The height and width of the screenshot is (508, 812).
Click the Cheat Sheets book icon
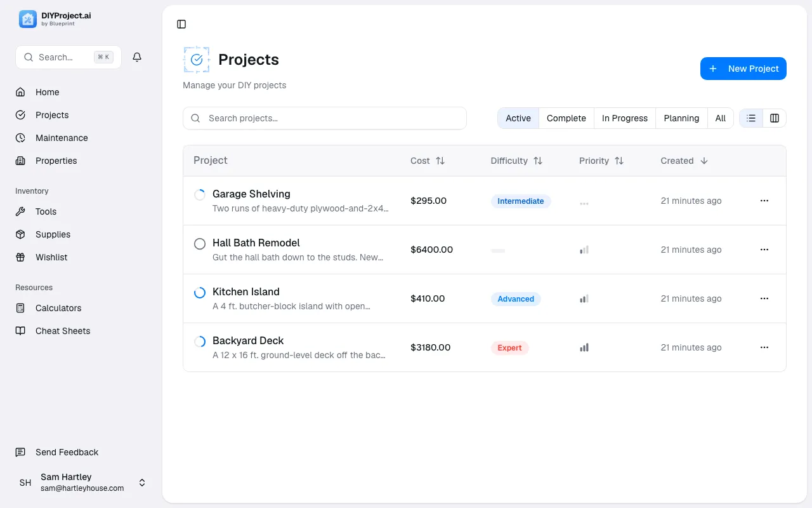pyautogui.click(x=20, y=331)
